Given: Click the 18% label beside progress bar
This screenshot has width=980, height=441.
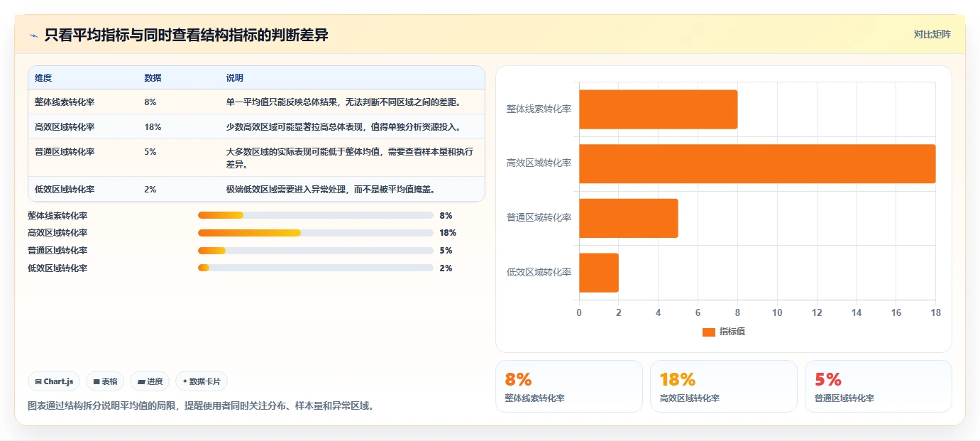Looking at the screenshot, I should [x=448, y=233].
